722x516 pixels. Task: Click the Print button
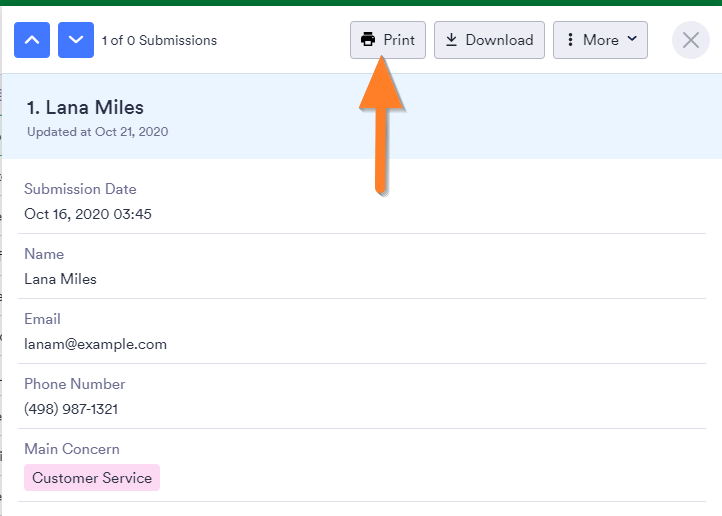[x=388, y=40]
